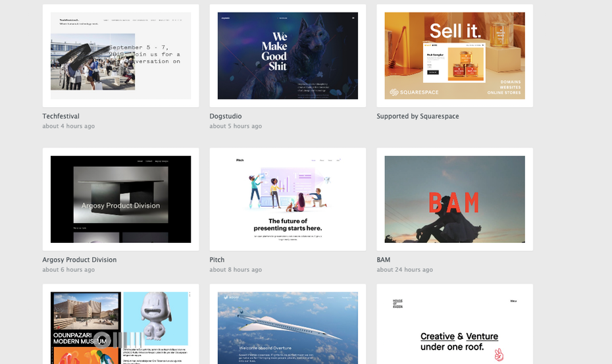
Task: Open the Pitch presentation thumbnail
Action: [288, 199]
